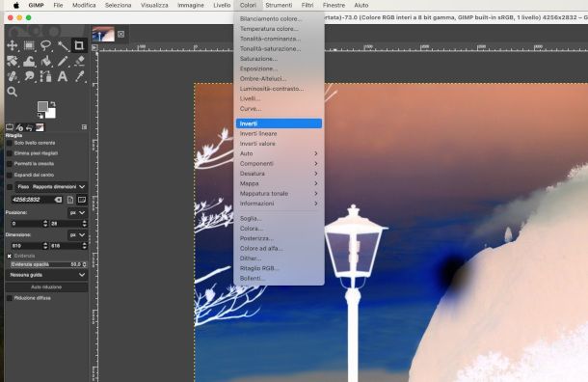Open the Filtri menu
The height and width of the screenshot is (382, 588).
(307, 5)
